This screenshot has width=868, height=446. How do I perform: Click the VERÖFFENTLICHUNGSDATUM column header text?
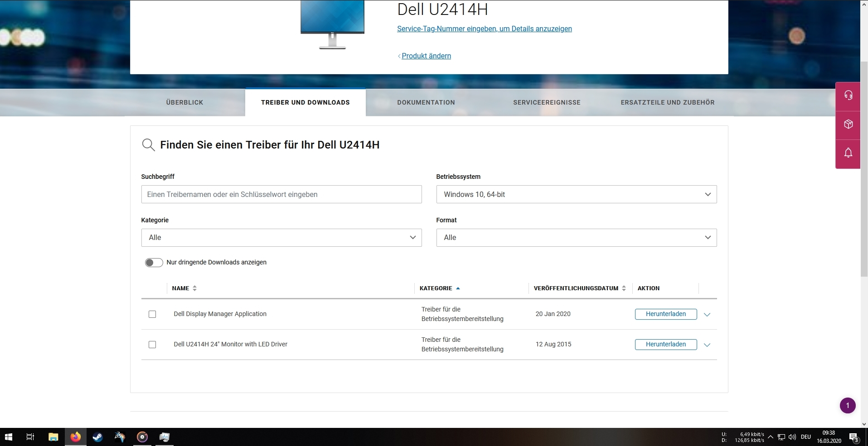[576, 288]
